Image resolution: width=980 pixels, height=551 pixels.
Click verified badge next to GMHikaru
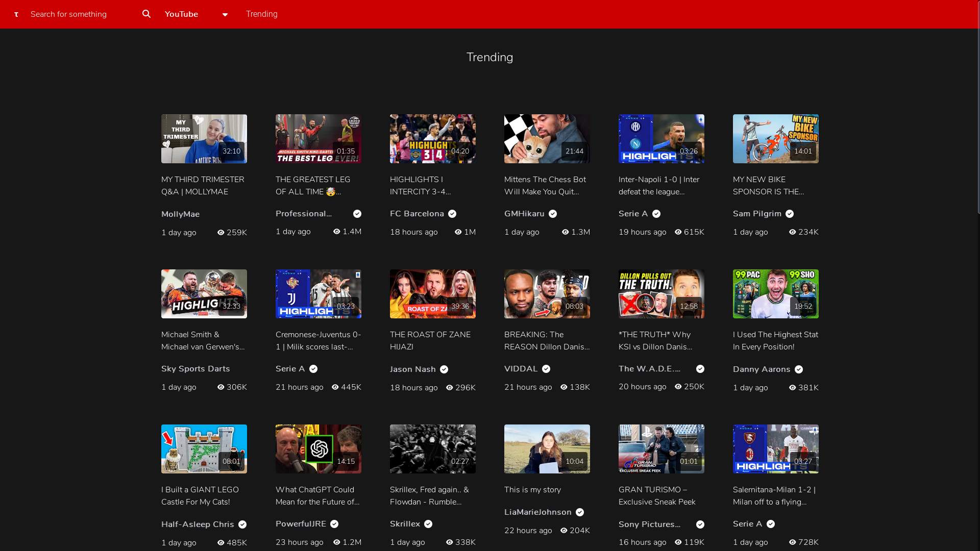coord(553,214)
